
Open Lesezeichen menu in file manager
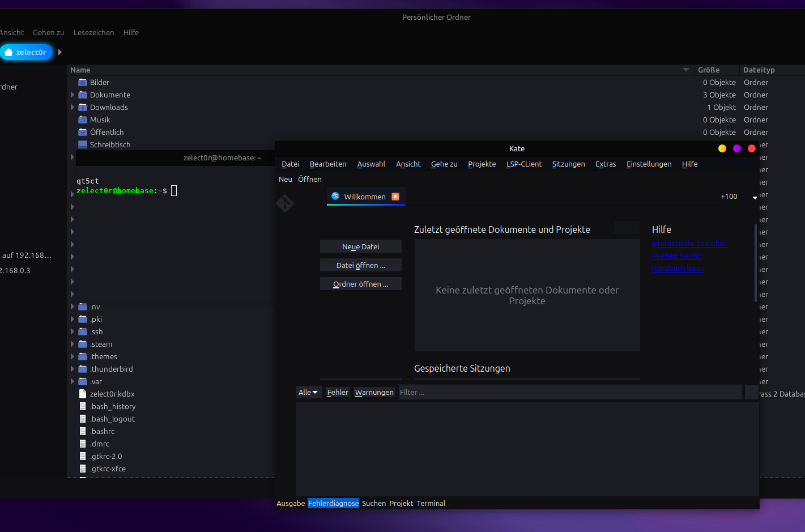tap(93, 32)
